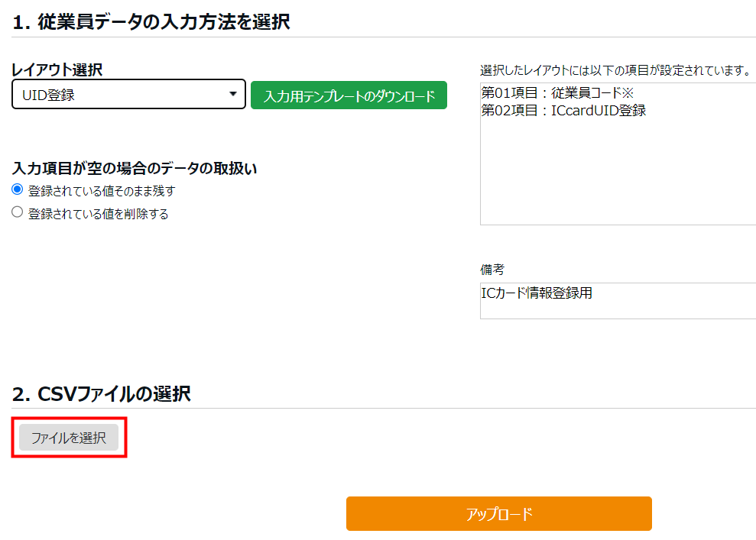Select the 登録されている値そのまま残す radio button
Screen dimensions: 756x540
(x=18, y=189)
